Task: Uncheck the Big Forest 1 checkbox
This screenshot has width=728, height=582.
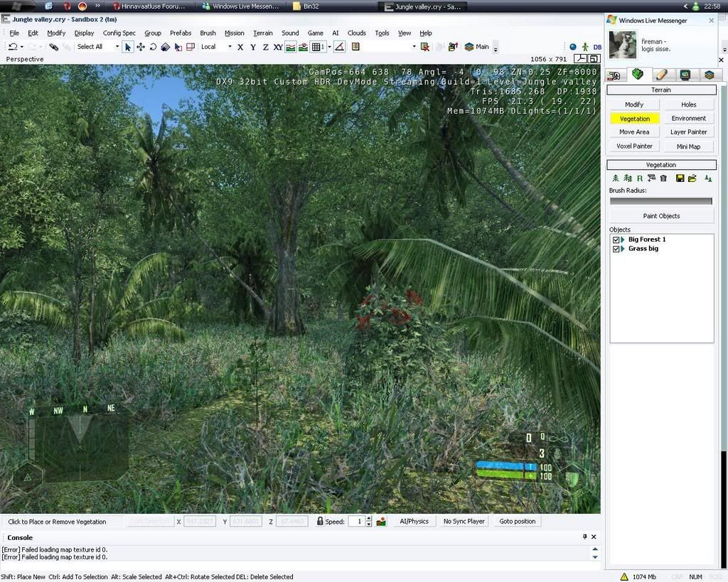Action: (616, 240)
